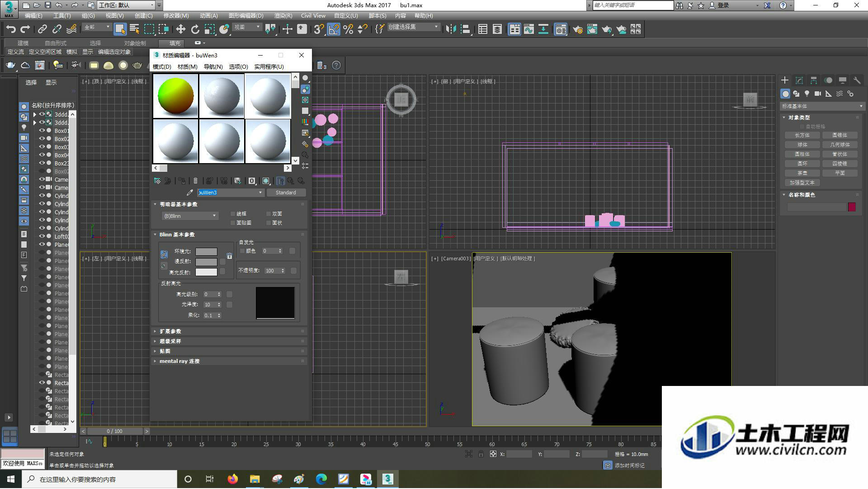Screen dimensions: 868x489
Task: Toggle the Angle Snap tool
Action: [334, 29]
